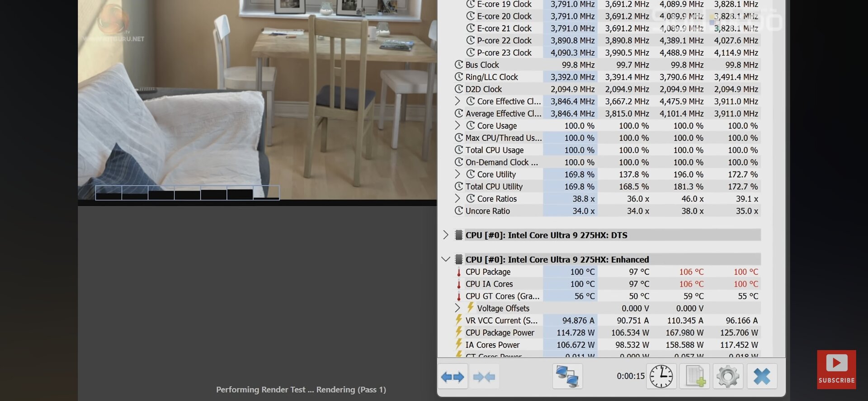This screenshot has width=868, height=401.
Task: Click the clock icon beside Ring/LLC Clock
Action: tap(458, 77)
